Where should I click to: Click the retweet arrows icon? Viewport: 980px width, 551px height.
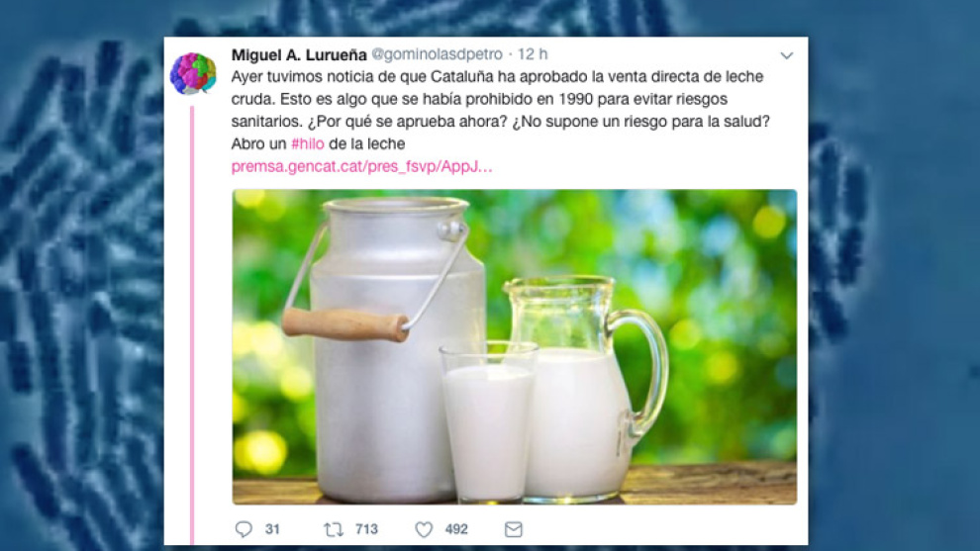334,530
